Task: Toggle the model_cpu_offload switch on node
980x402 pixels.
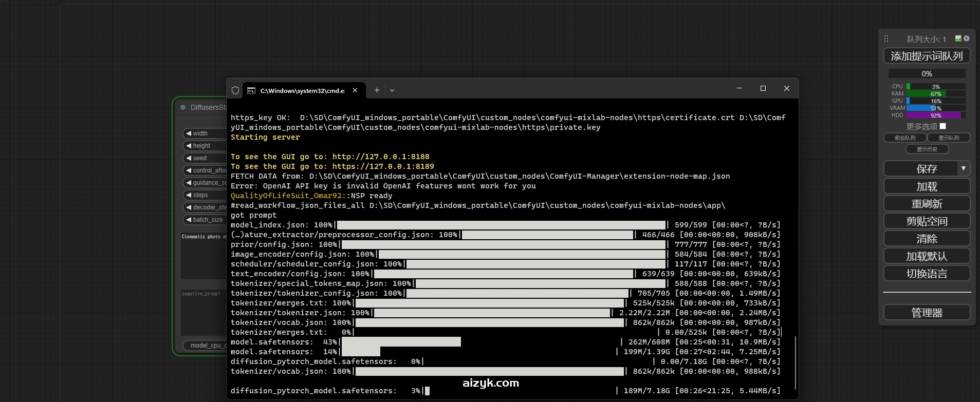Action: pyautogui.click(x=205, y=346)
